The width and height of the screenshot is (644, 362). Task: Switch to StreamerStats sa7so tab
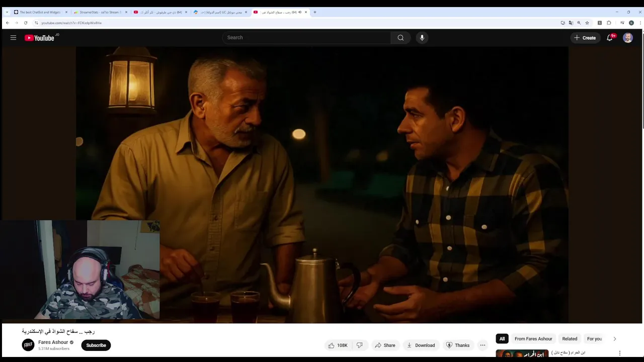click(100, 12)
